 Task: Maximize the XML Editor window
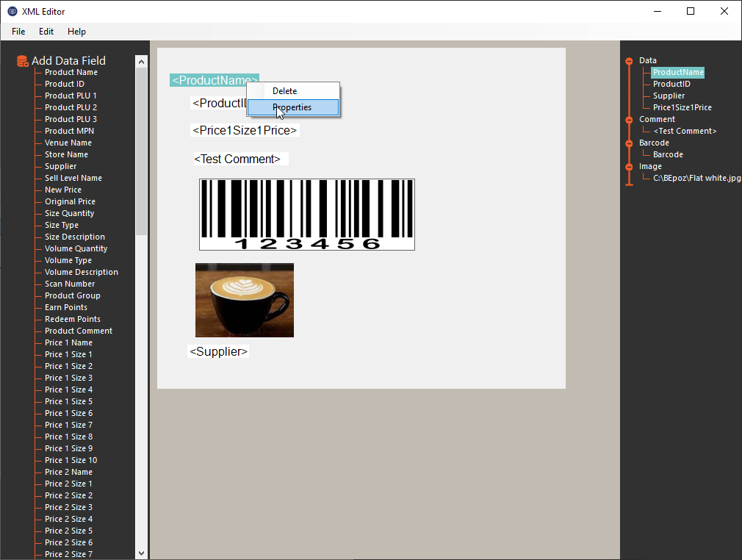pos(691,11)
